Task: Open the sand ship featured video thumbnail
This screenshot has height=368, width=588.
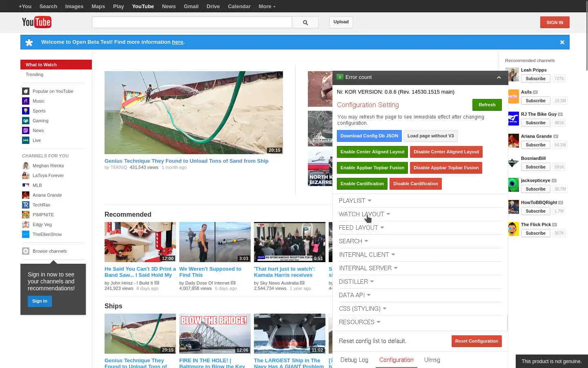Action: click(x=194, y=112)
